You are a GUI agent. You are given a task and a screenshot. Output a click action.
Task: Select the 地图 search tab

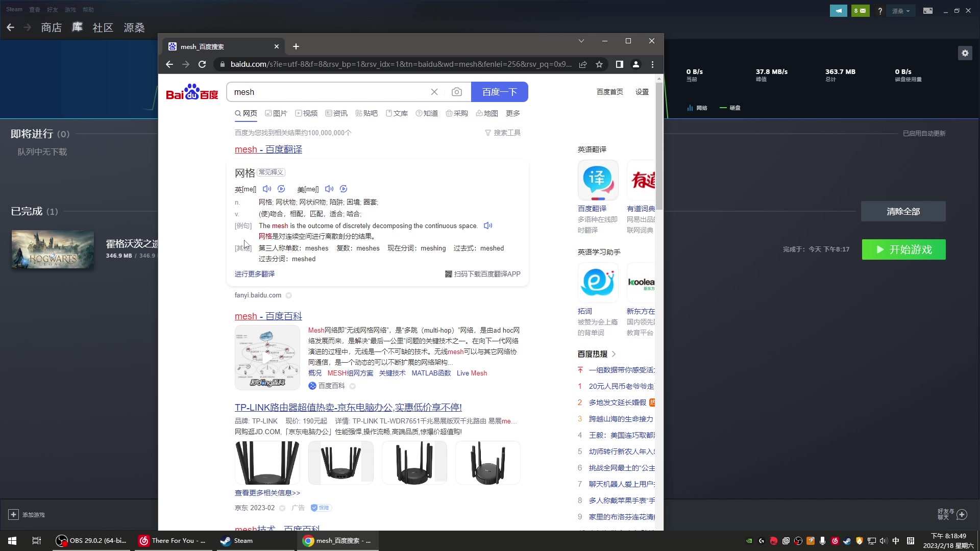coord(487,113)
